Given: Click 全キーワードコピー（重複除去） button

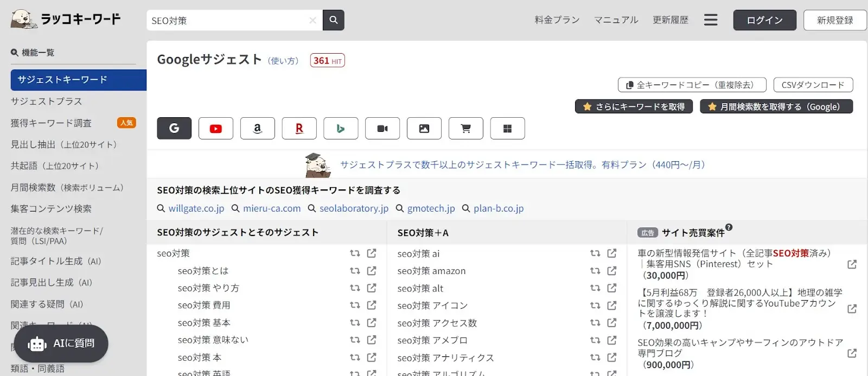Looking at the screenshot, I should click(x=692, y=85).
